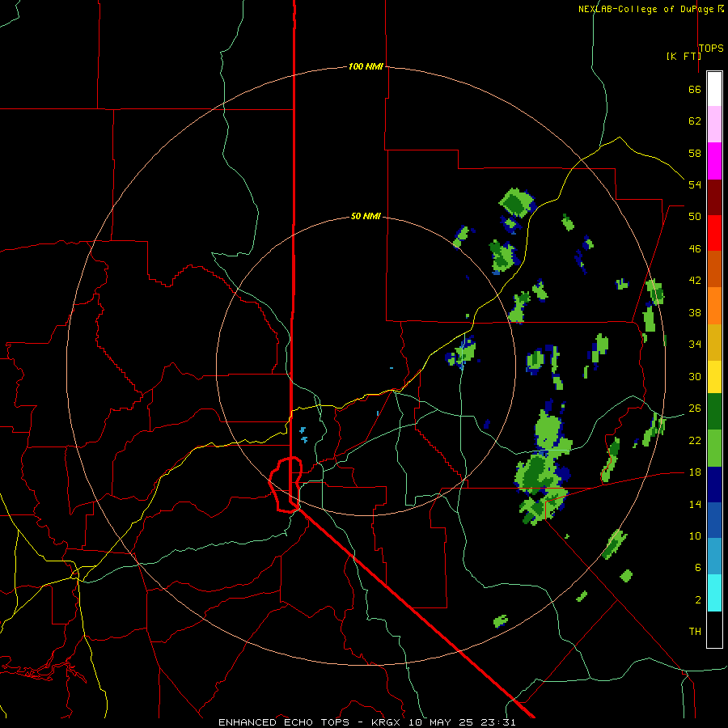Click the '10' legend value
The image size is (728, 728).
coord(695,535)
